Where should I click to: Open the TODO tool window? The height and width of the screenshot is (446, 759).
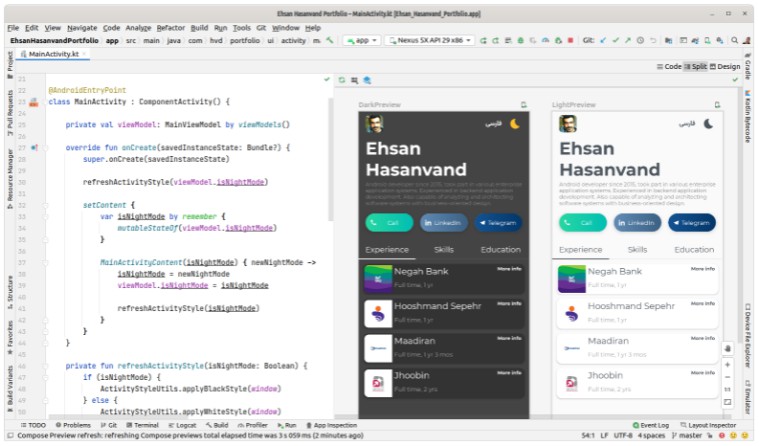tap(33, 425)
